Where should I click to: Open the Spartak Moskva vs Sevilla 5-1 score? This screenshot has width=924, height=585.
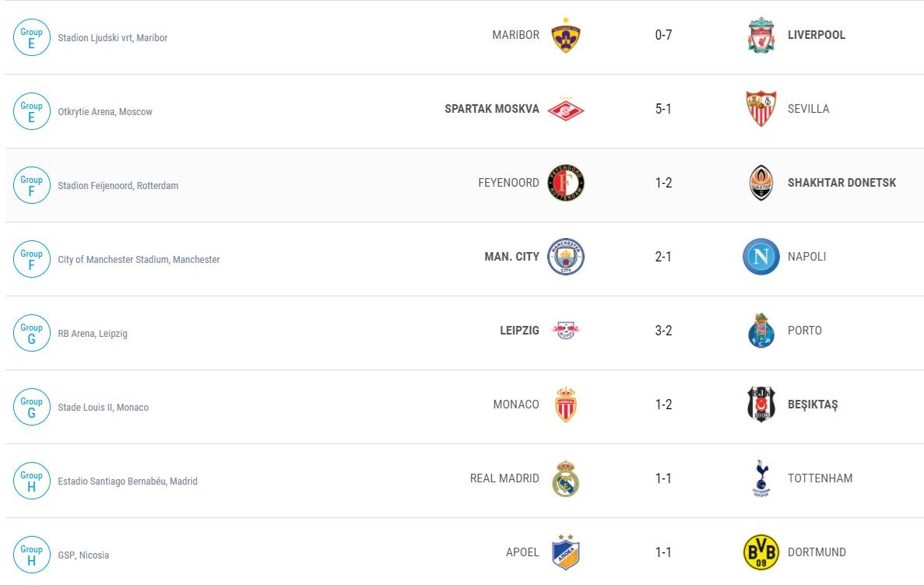[x=663, y=109]
